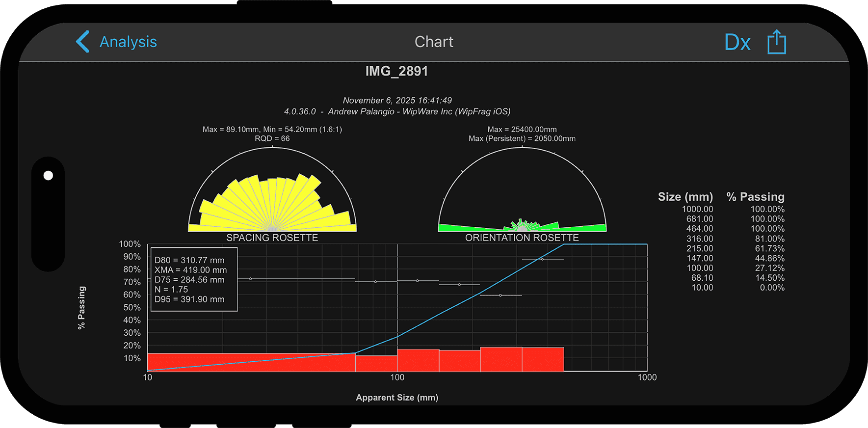Select the 316.00 size row value
The image size is (868, 428).
click(x=699, y=239)
